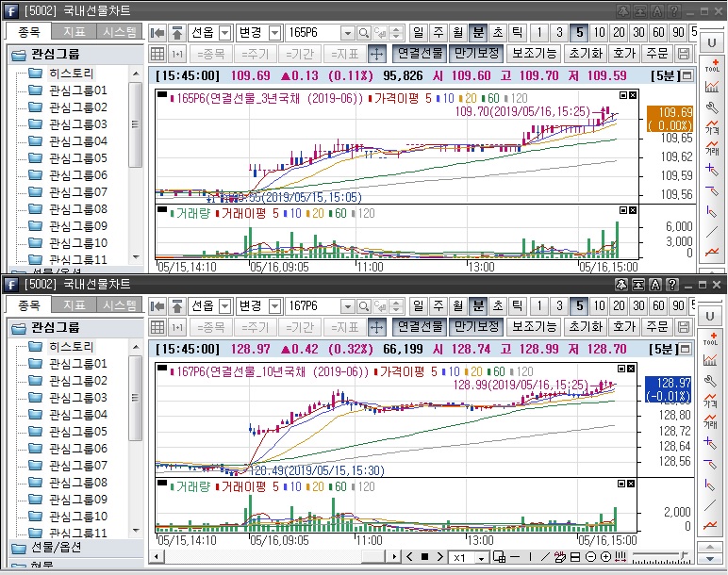
Task: Click the 초기화 button in bottom chart
Action: (x=585, y=326)
